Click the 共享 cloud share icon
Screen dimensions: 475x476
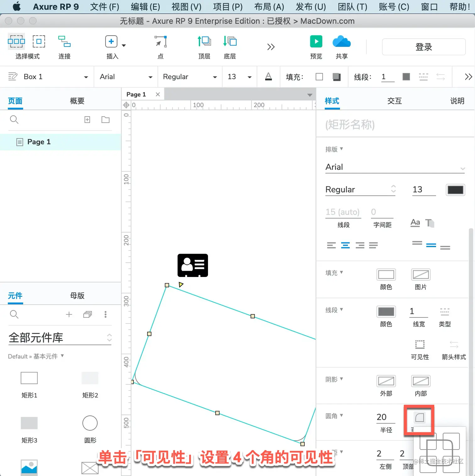click(341, 42)
